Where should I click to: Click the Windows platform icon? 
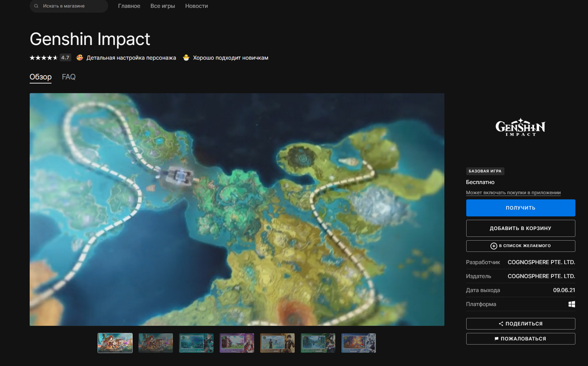tap(572, 304)
